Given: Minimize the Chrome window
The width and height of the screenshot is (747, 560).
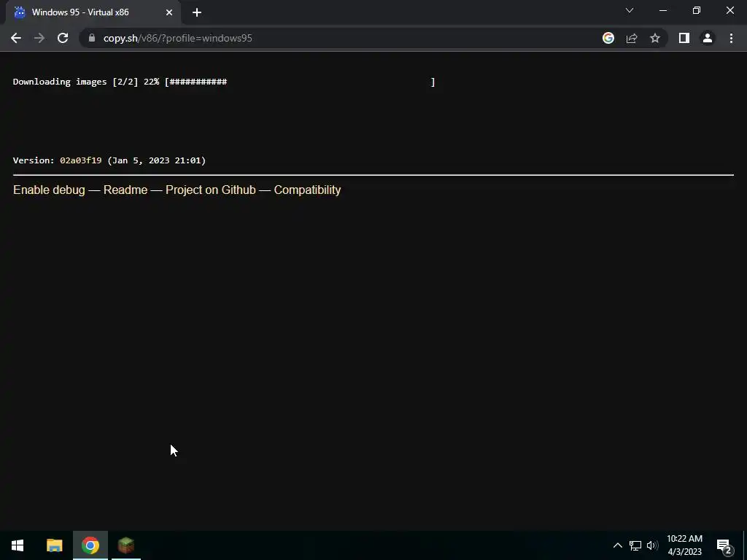Looking at the screenshot, I should (x=663, y=10).
